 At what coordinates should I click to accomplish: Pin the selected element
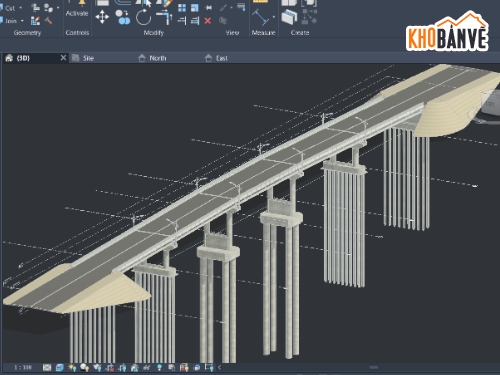tap(208, 8)
